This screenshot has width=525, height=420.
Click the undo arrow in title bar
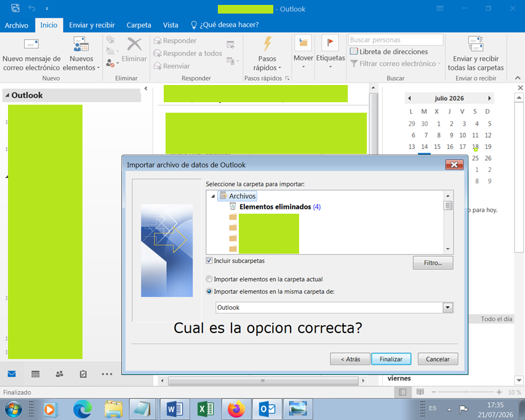click(32, 9)
